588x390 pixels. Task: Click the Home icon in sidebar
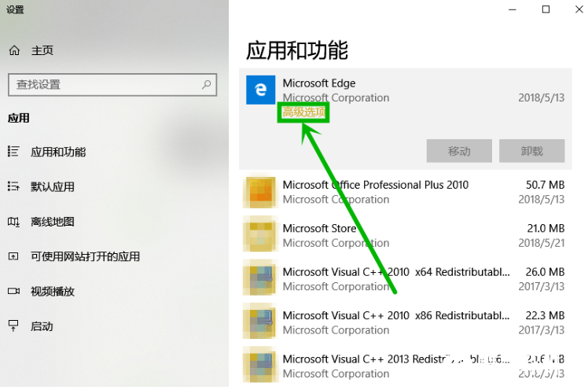click(14, 50)
